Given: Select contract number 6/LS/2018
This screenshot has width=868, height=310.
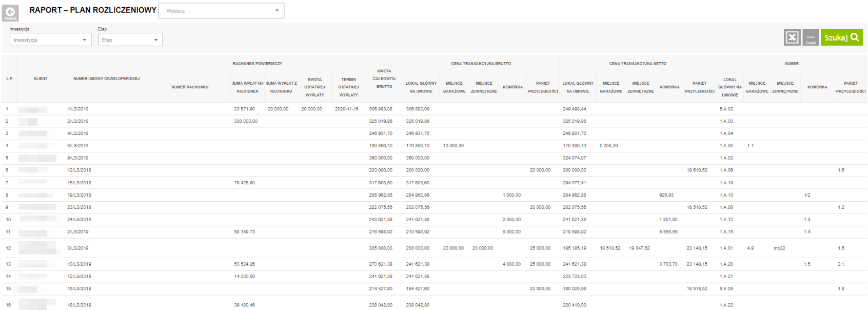Looking at the screenshot, I should 78,146.
